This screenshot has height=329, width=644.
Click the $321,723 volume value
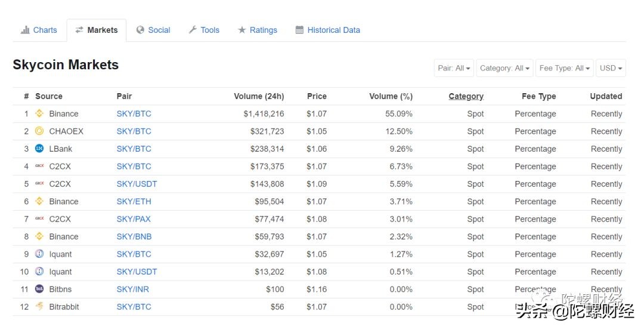tap(267, 131)
